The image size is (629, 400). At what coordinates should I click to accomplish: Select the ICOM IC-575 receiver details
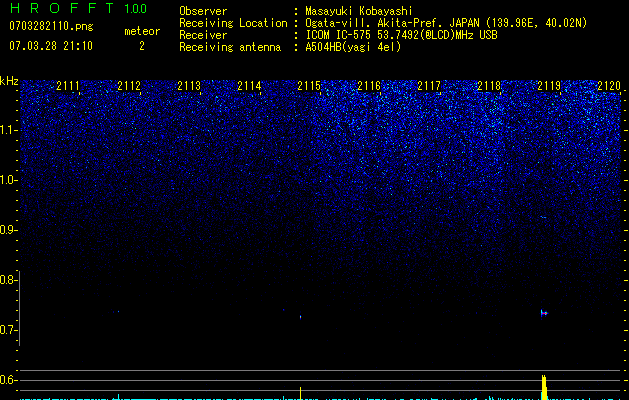401,35
